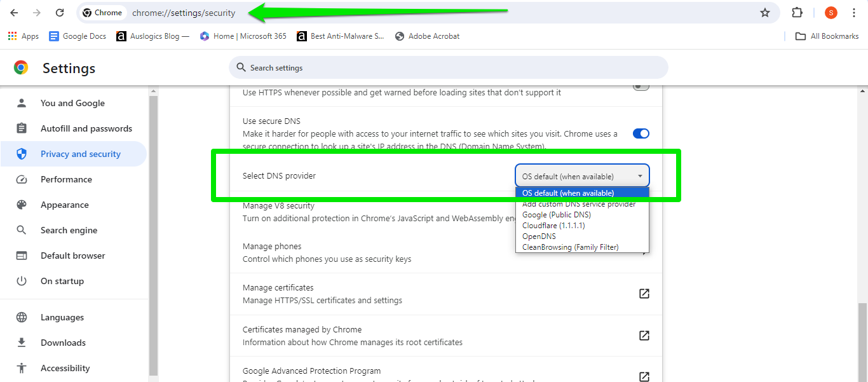
Task: Click the Search settings field
Action: [448, 67]
